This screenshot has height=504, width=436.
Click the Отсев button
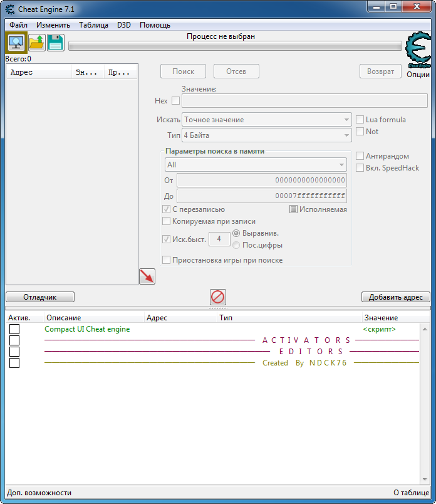pyautogui.click(x=236, y=71)
